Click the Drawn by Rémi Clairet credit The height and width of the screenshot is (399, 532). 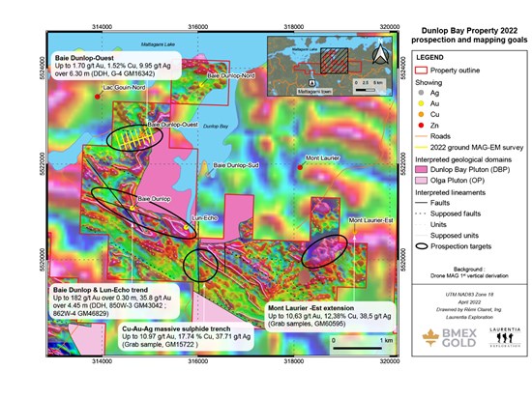coord(469,309)
